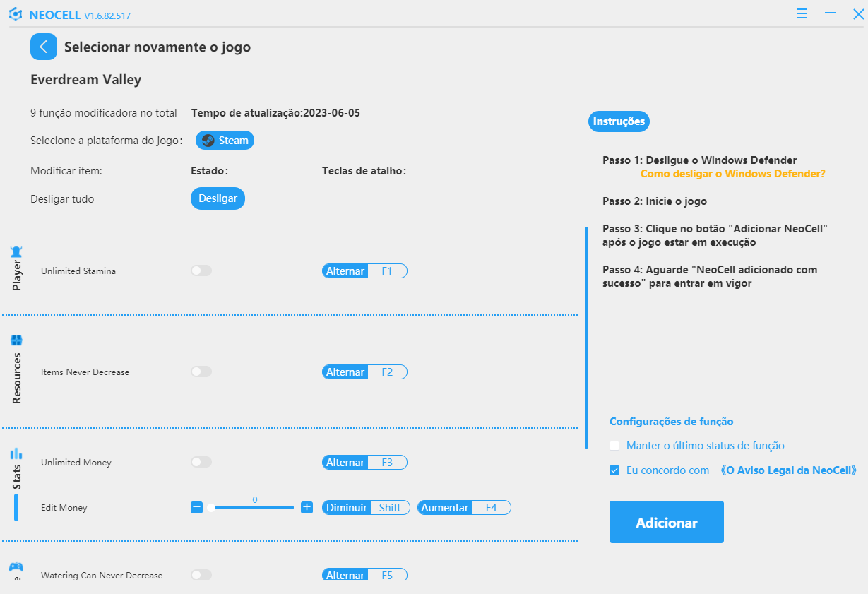This screenshot has width=868, height=594.
Task: Open the Instruções tab
Action: [619, 121]
